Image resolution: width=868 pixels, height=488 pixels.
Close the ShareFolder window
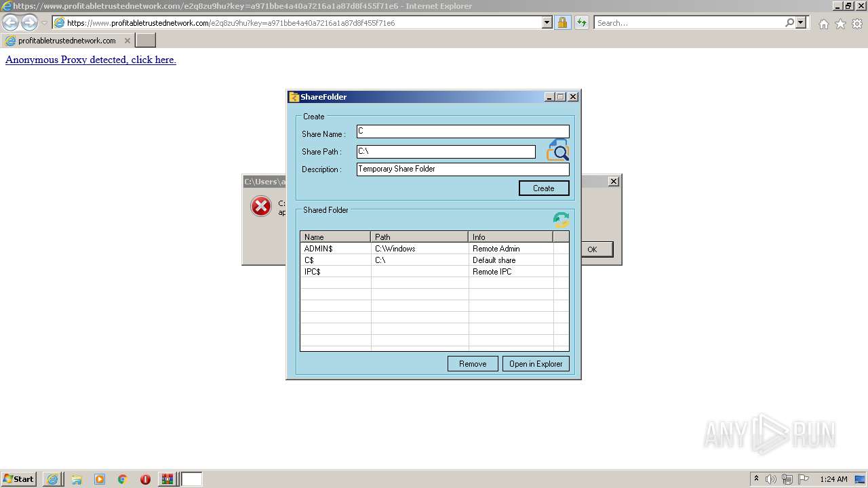[x=573, y=97]
